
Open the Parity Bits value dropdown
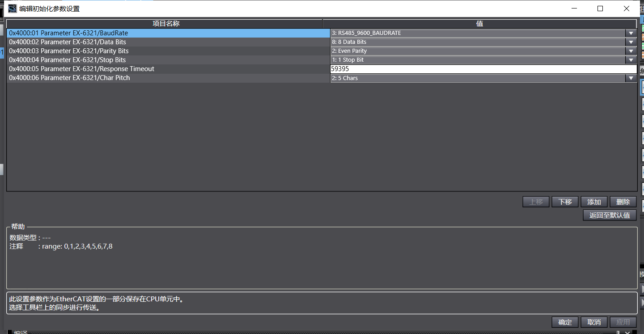point(631,51)
